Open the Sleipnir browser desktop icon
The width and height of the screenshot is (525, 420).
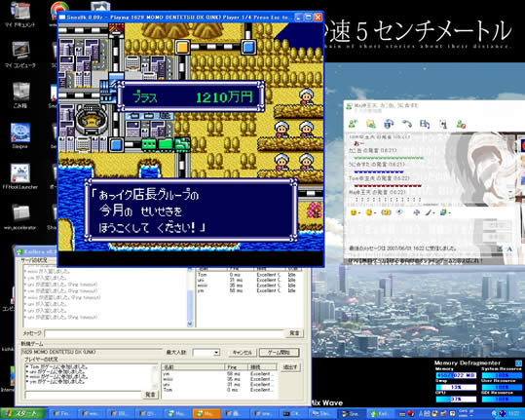(20, 135)
